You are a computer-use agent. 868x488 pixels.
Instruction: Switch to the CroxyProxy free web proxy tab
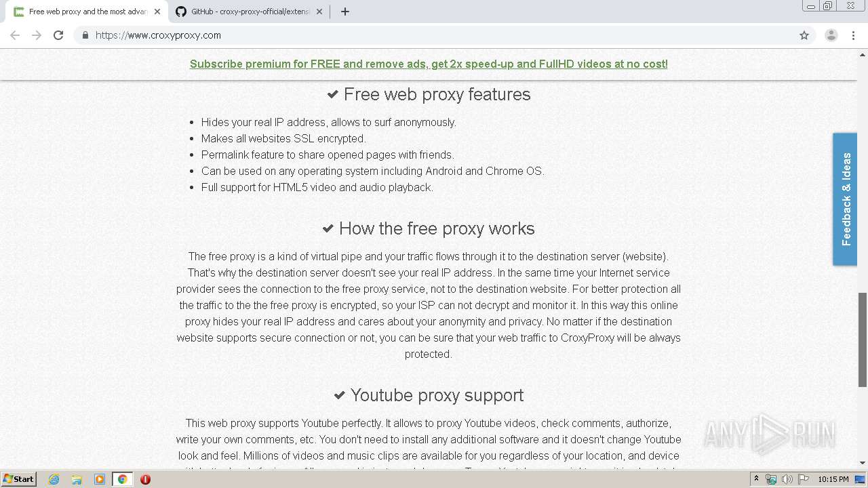(87, 12)
